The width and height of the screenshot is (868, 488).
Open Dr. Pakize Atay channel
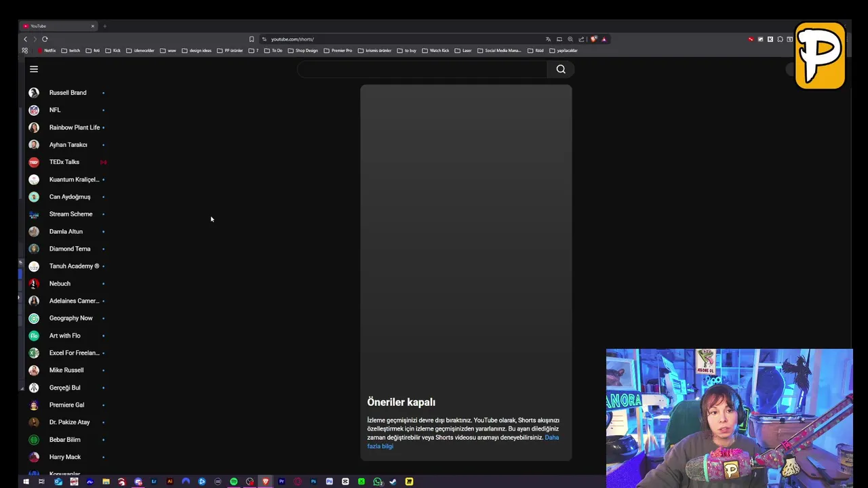[66, 422]
